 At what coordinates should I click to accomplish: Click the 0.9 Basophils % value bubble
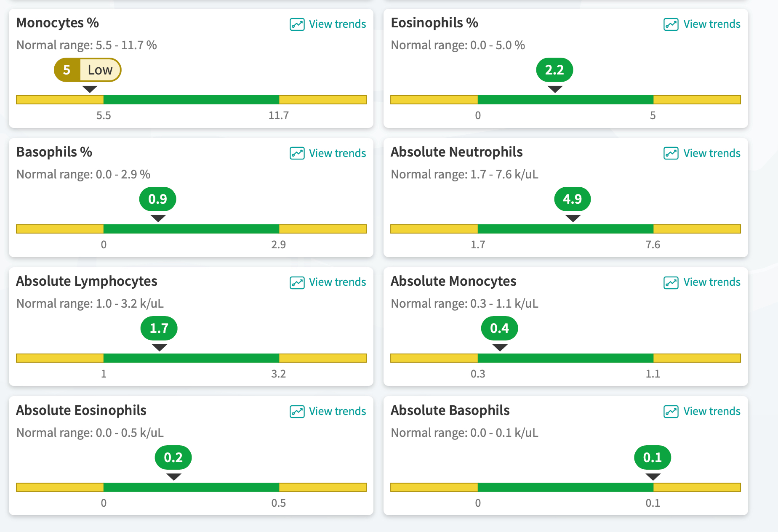(x=158, y=199)
